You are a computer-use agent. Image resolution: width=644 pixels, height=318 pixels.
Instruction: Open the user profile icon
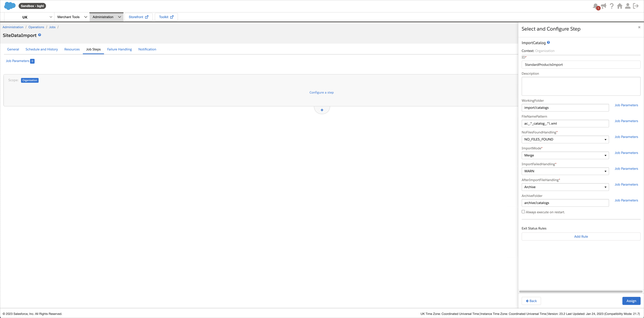click(628, 6)
